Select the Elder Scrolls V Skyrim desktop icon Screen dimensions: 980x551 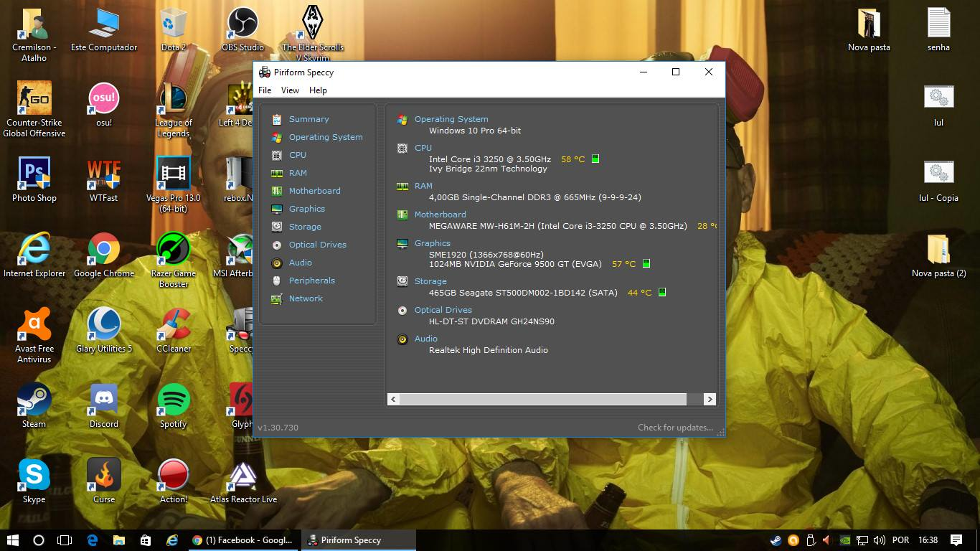coord(312,33)
